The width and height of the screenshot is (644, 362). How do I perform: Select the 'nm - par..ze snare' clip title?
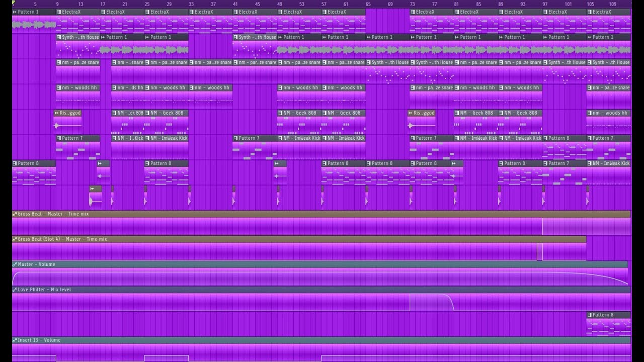pos(258,62)
